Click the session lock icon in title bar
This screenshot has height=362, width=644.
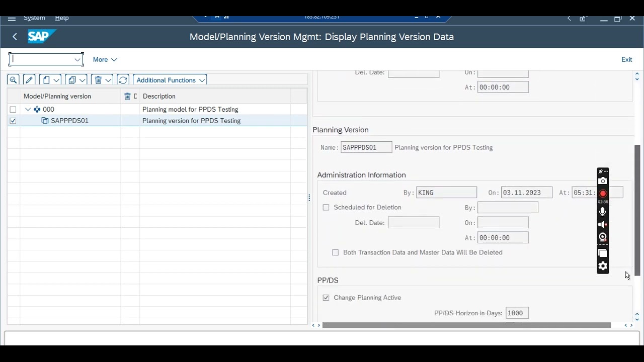pos(583,19)
